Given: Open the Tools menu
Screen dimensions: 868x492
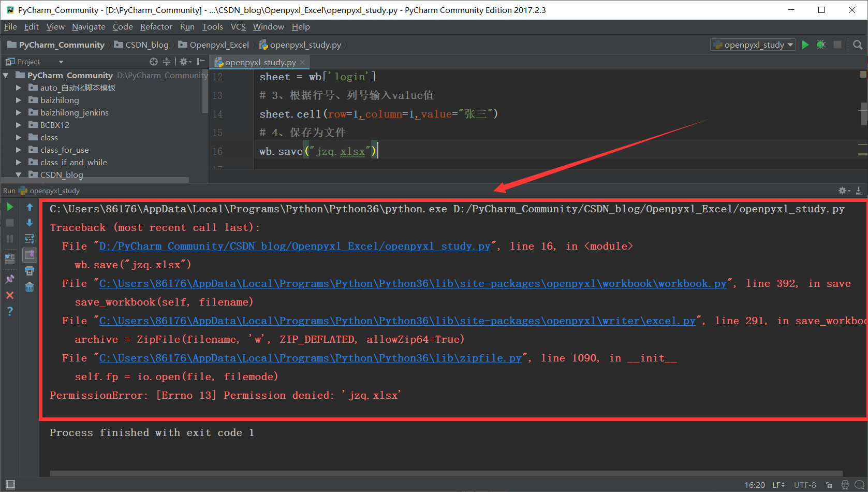Looking at the screenshot, I should click(212, 27).
